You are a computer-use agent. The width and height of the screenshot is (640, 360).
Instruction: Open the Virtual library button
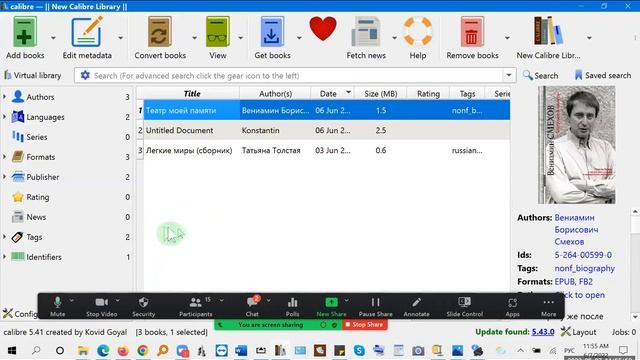point(33,76)
